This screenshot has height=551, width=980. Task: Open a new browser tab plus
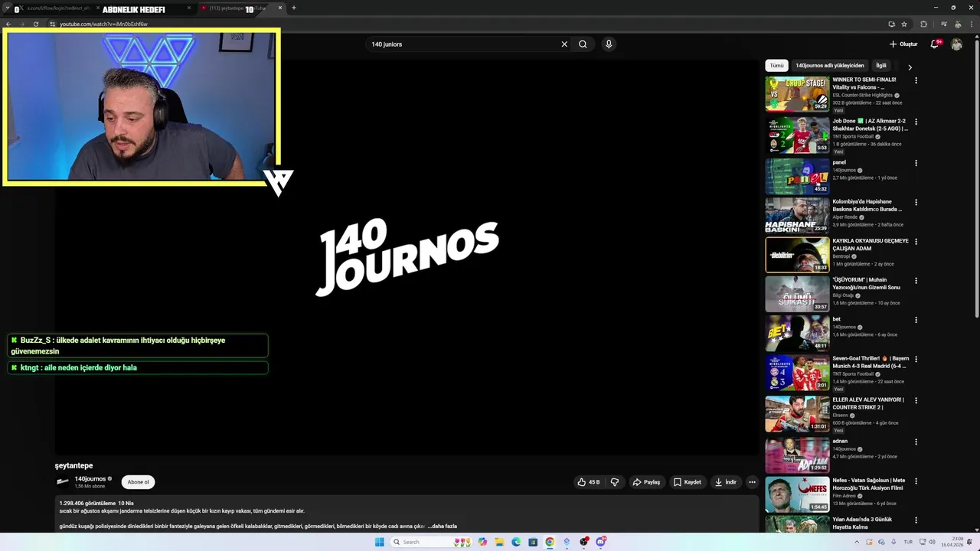pyautogui.click(x=294, y=8)
